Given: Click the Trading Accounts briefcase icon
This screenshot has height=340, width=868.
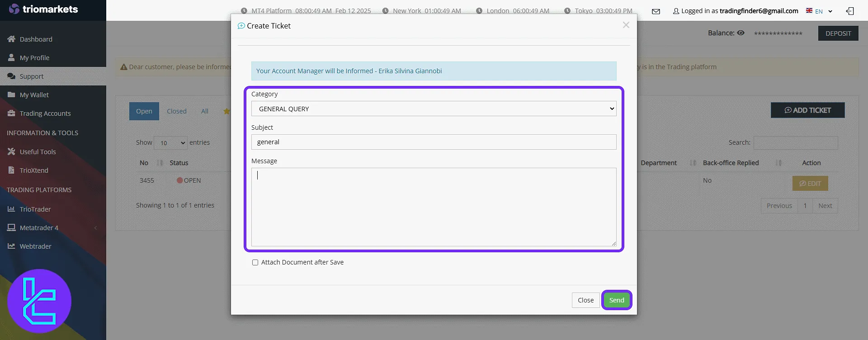Looking at the screenshot, I should point(11,113).
